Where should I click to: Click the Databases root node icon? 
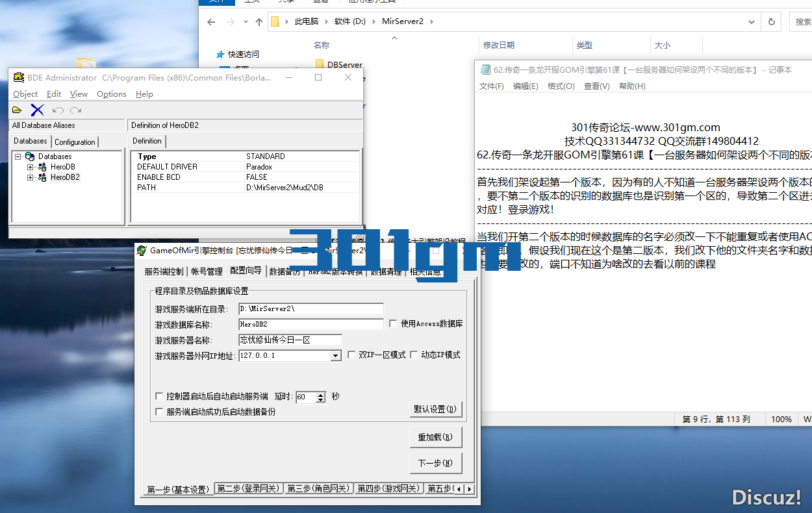tap(30, 156)
